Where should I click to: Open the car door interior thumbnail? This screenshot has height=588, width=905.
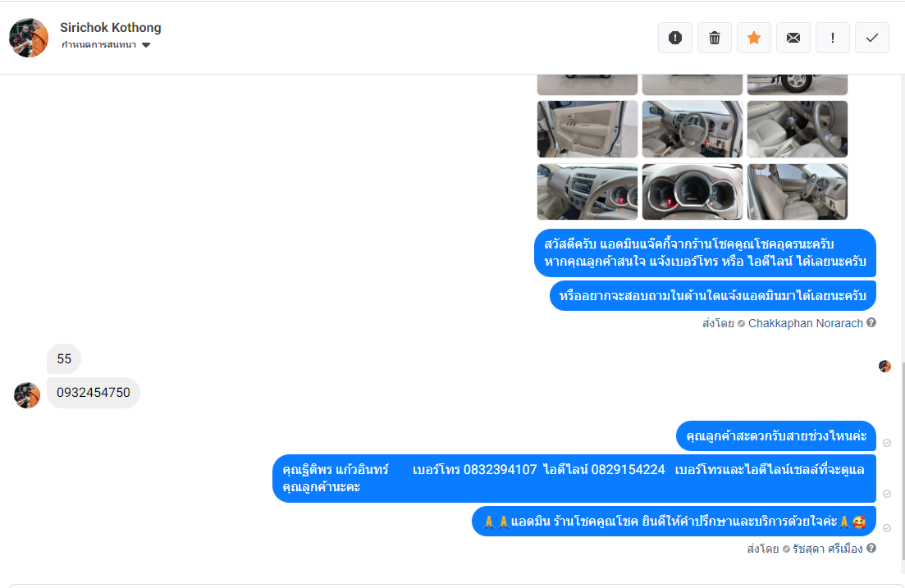click(587, 130)
